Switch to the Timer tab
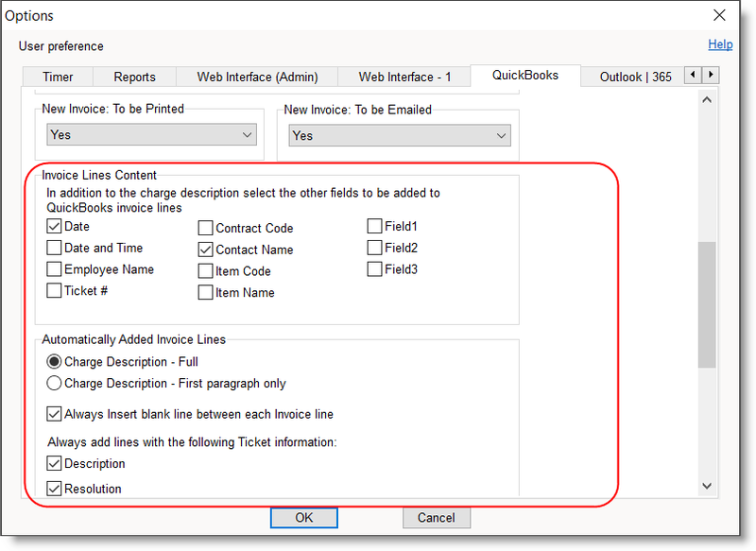Viewport: 756px width, 551px height. point(58,77)
